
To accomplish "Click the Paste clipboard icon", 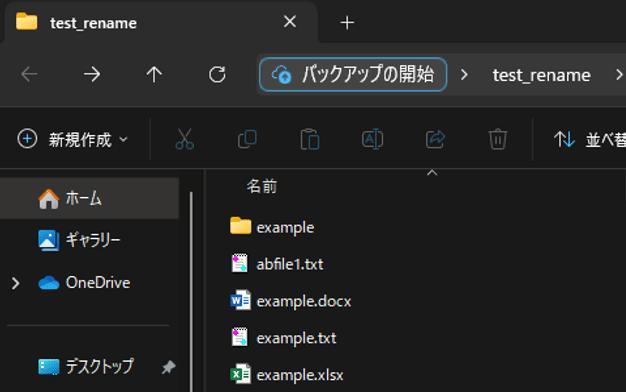I will [x=310, y=139].
